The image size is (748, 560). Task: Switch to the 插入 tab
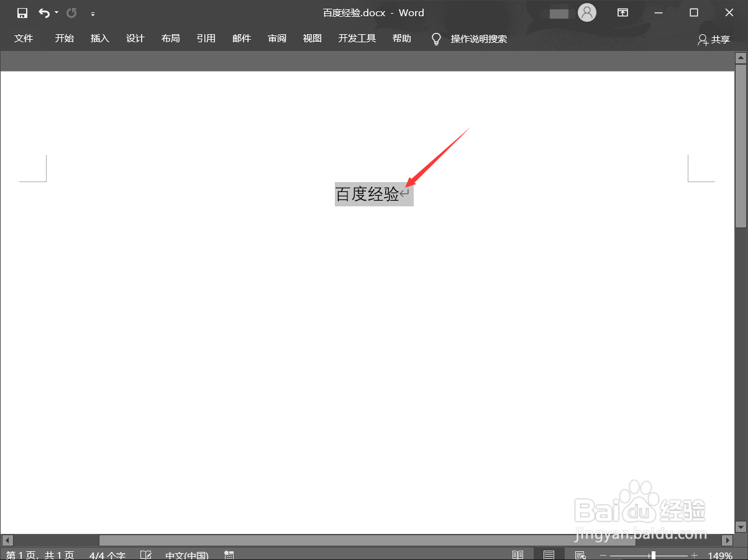(99, 39)
